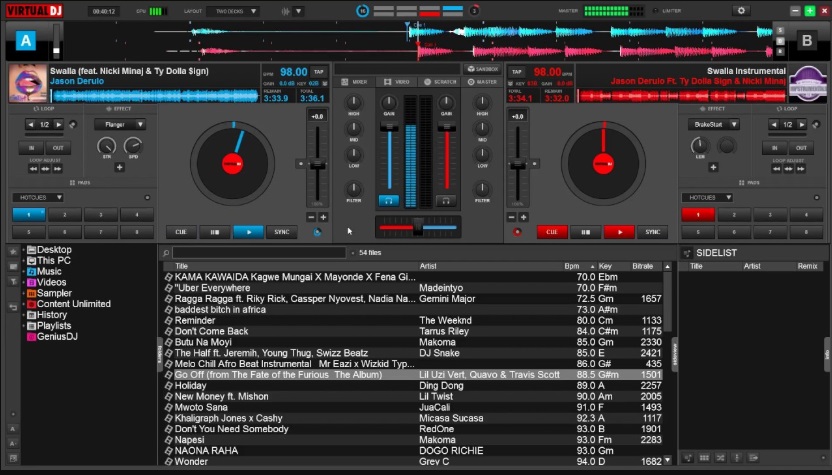Screen dimensions: 832x475
Task: Click the music note icon beside Reminder
Action: pyautogui.click(x=169, y=321)
